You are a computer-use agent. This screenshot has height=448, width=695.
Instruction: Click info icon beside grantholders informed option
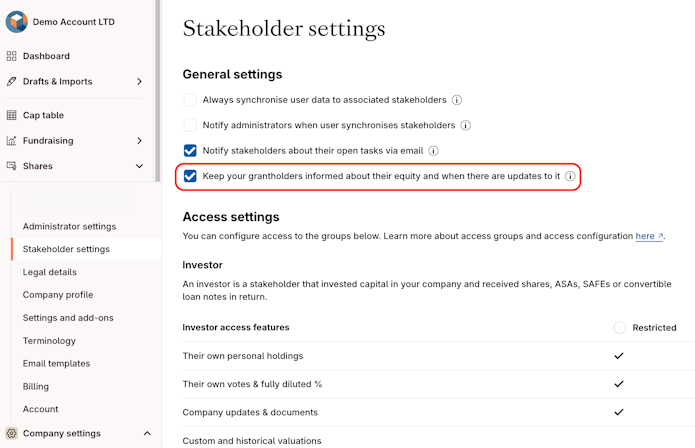570,176
